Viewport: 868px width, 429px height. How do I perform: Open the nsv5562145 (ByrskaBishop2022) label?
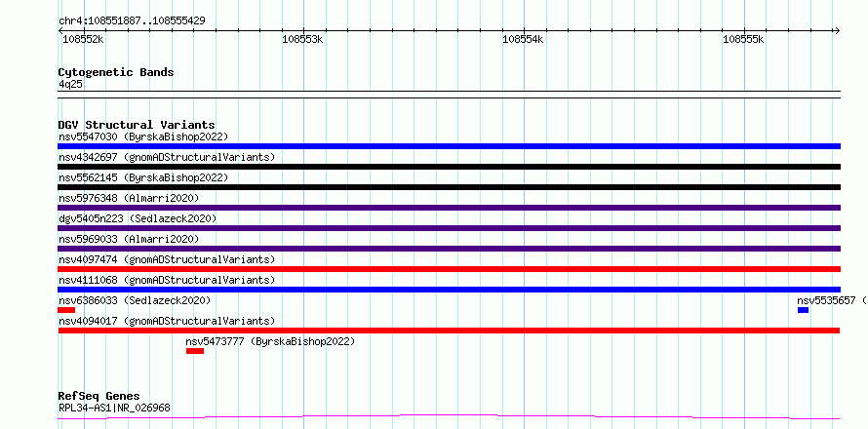coord(143,177)
